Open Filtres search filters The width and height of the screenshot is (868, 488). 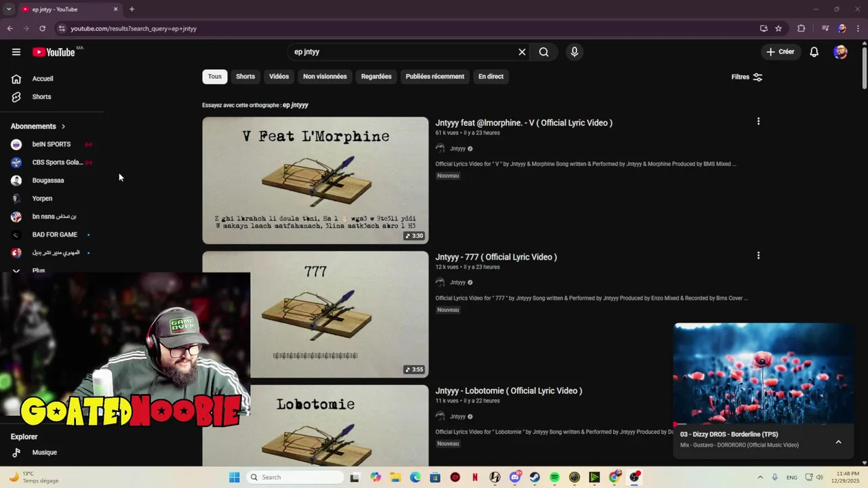747,77
